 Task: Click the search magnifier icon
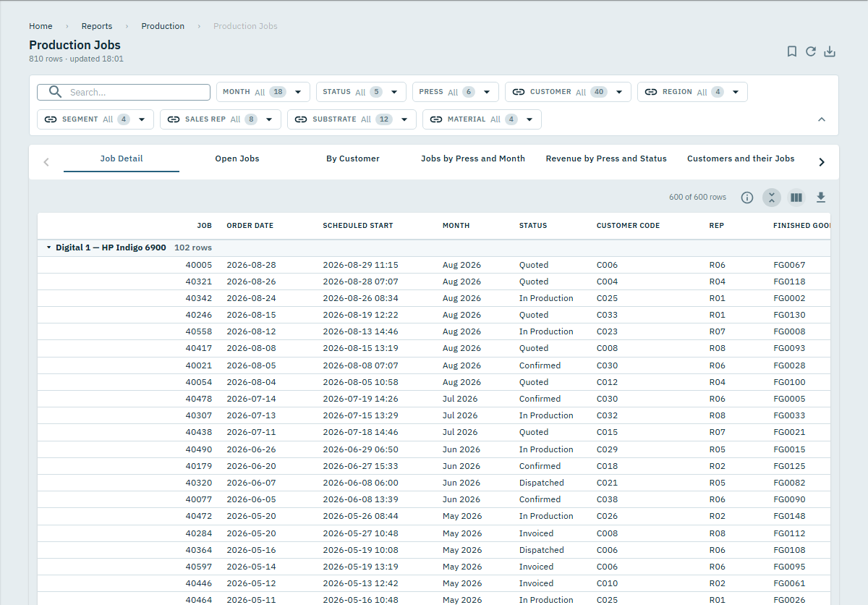tap(55, 92)
